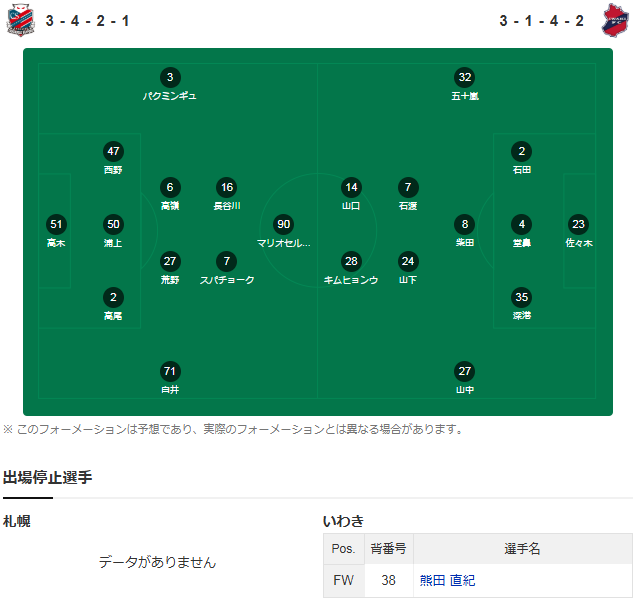Viewport: 635px width, 600px height.
Task: Select Iwaki player number 27 山中 marker
Action: 465,371
